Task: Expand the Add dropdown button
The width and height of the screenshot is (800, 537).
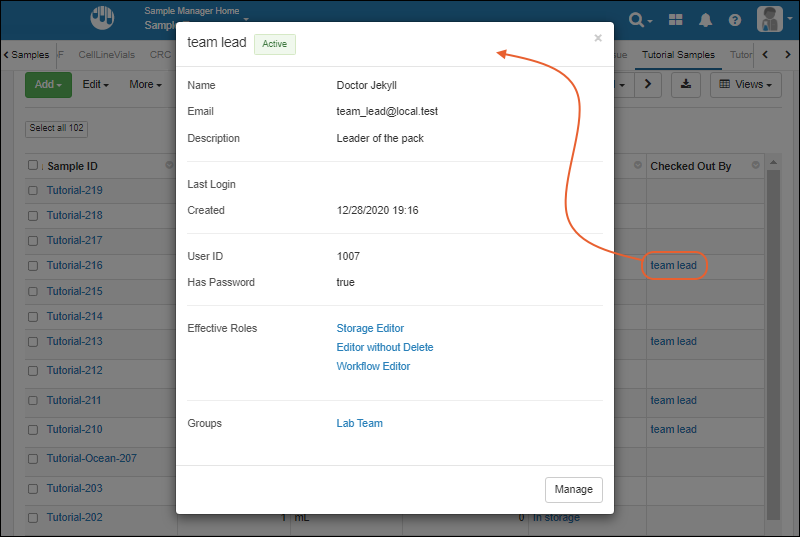Action: click(x=48, y=85)
